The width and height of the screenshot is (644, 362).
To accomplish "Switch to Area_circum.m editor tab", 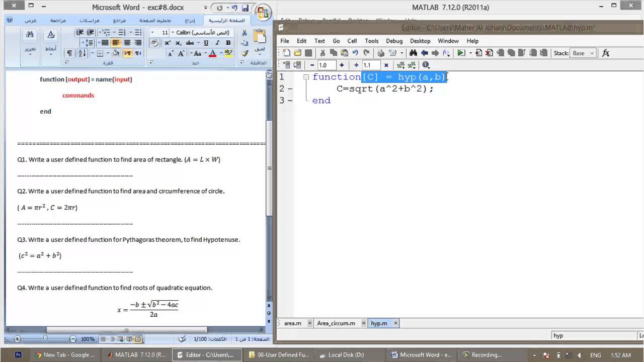I will pyautogui.click(x=336, y=323).
